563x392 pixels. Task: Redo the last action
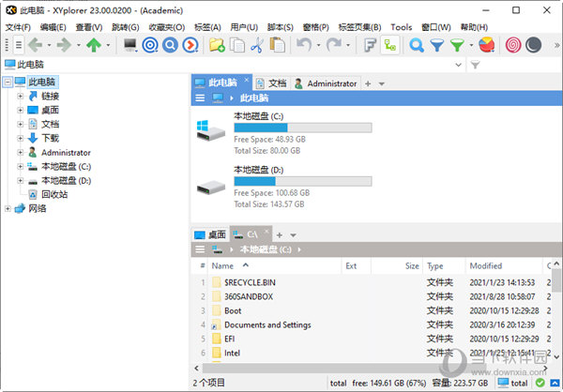(x=334, y=45)
